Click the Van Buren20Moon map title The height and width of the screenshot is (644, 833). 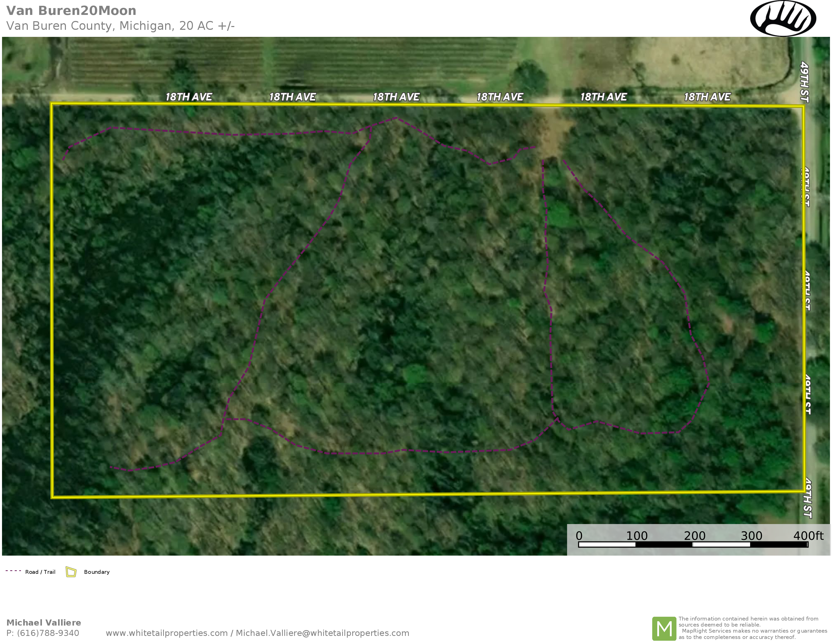click(71, 11)
